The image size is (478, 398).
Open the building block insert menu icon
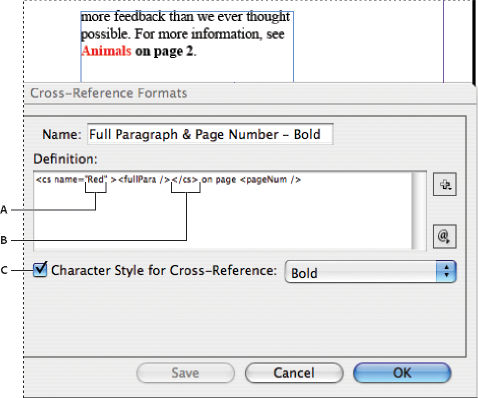pos(445,184)
